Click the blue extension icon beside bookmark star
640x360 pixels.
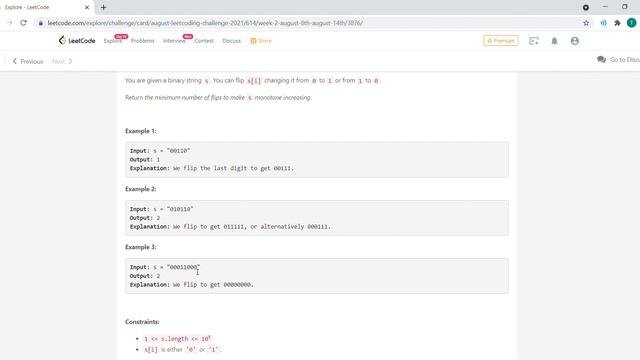click(x=603, y=23)
